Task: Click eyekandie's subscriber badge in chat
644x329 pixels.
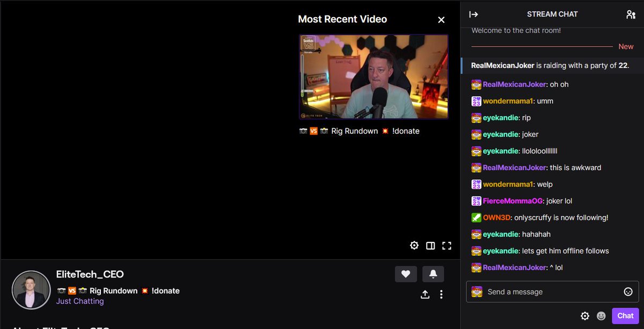Action: tap(476, 118)
